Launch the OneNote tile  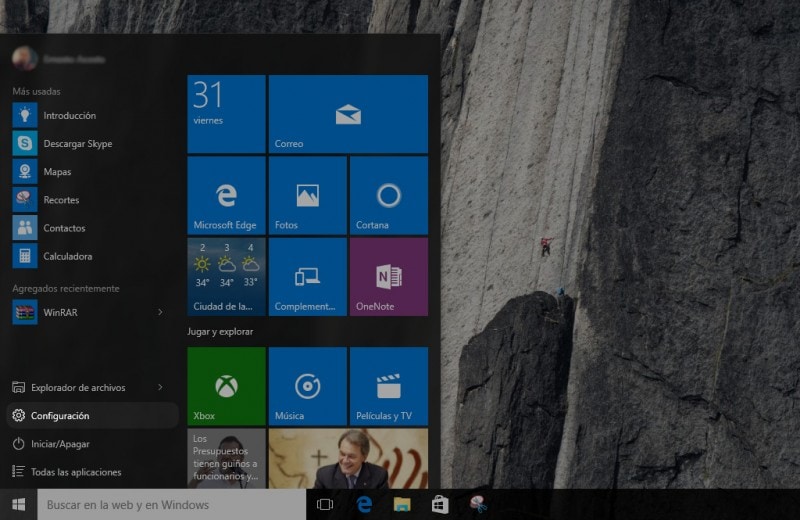389,277
